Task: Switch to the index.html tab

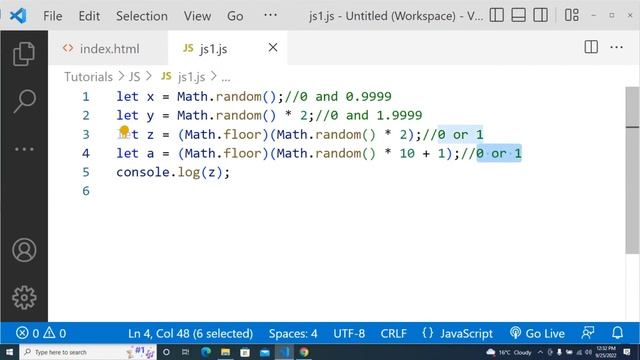Action: pyautogui.click(x=108, y=49)
